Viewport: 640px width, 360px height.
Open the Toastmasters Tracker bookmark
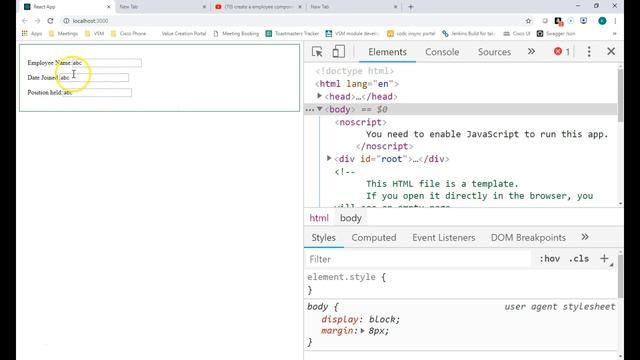click(x=292, y=33)
